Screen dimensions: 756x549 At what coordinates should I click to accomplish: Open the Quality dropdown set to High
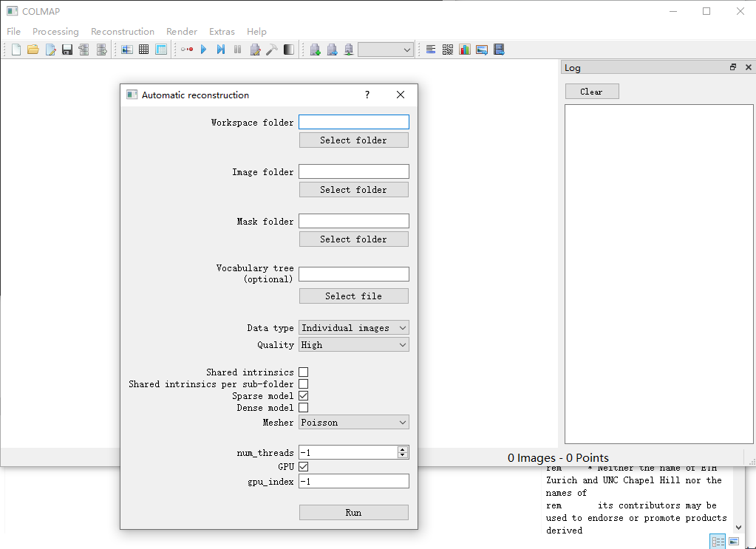[x=353, y=345]
